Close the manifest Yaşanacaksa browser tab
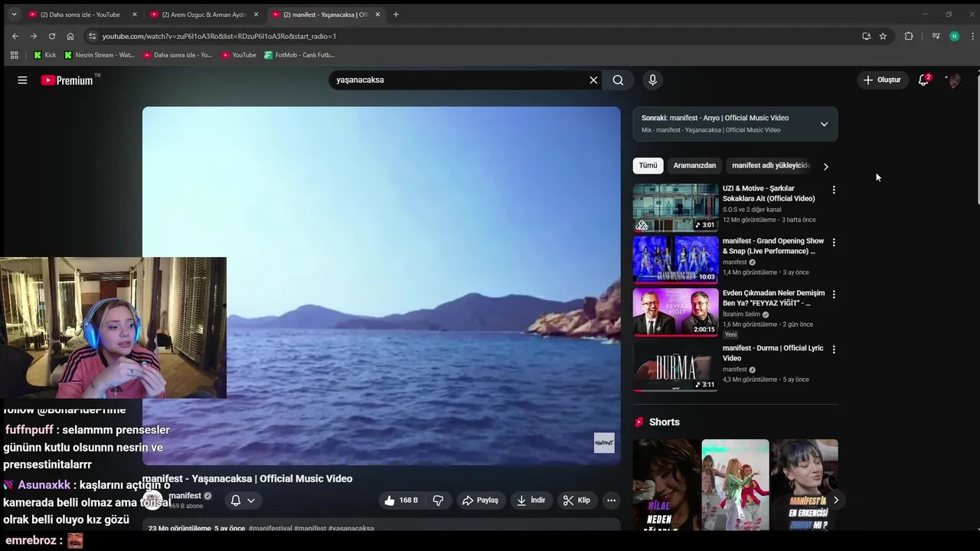The height and width of the screenshot is (551, 980). 377,15
